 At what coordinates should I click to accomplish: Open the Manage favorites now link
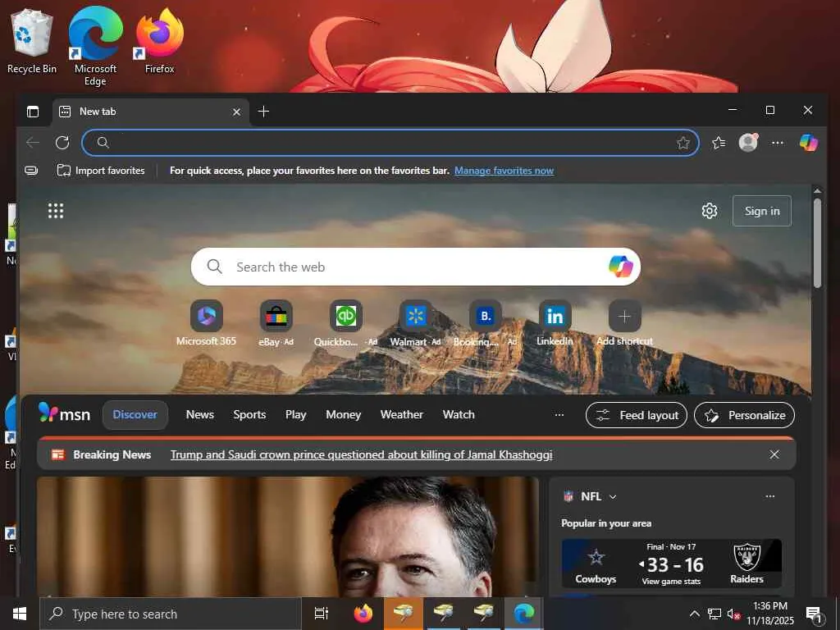pyautogui.click(x=504, y=171)
